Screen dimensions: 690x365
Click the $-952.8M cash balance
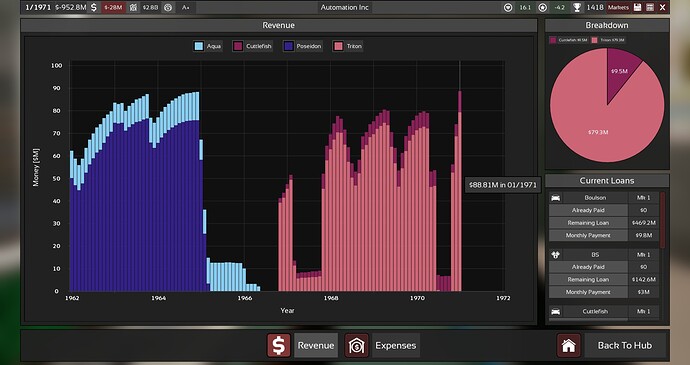70,7
